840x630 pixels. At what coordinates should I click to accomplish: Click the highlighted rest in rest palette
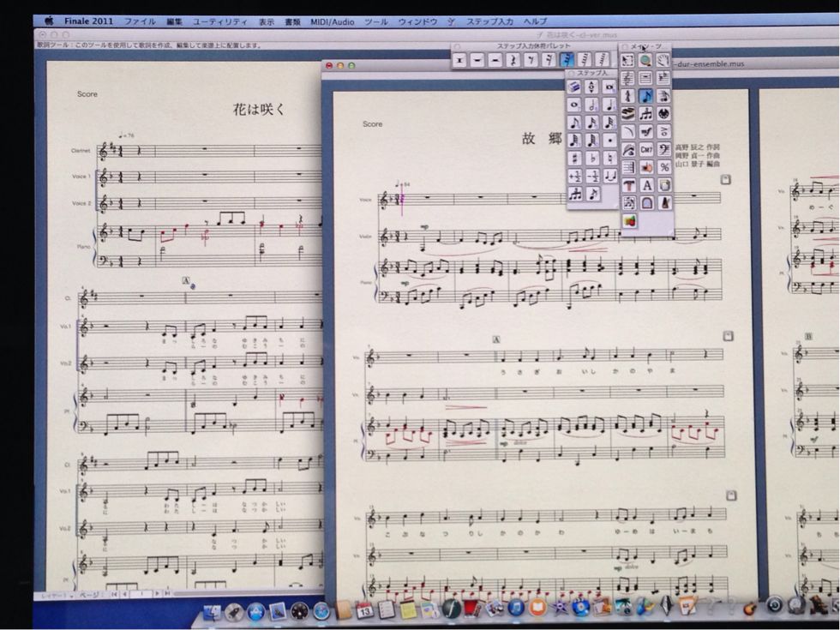click(567, 60)
